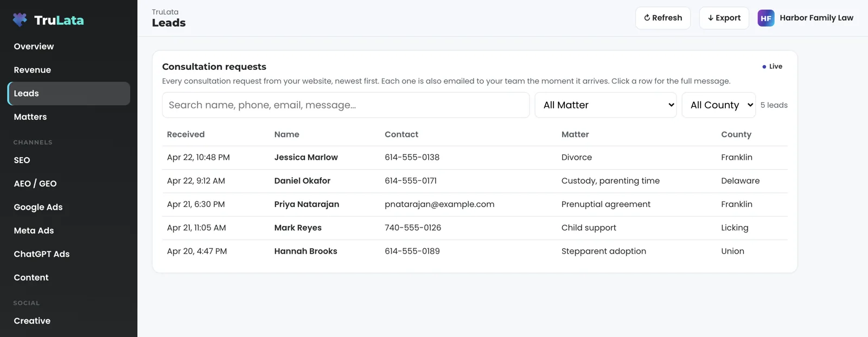Click the leads search input field
This screenshot has height=337, width=868.
346,105
